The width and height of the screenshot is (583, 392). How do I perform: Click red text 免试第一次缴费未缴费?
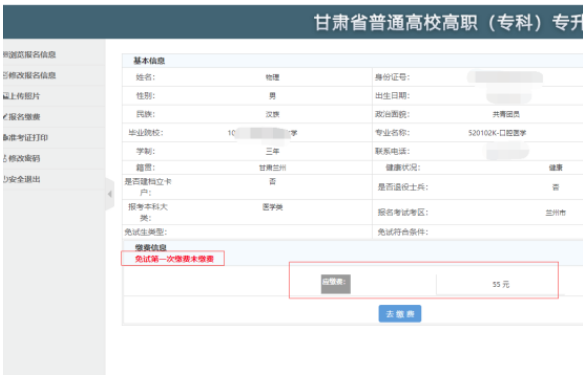(x=174, y=259)
